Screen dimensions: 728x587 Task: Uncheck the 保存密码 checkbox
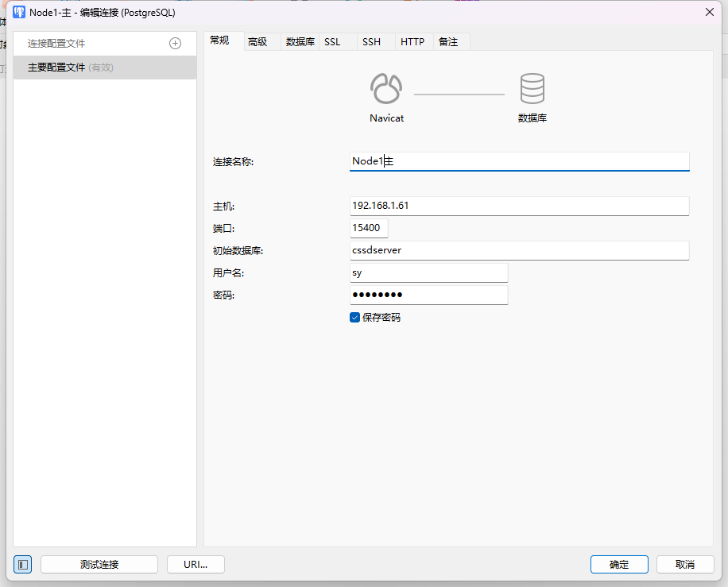pos(354,318)
